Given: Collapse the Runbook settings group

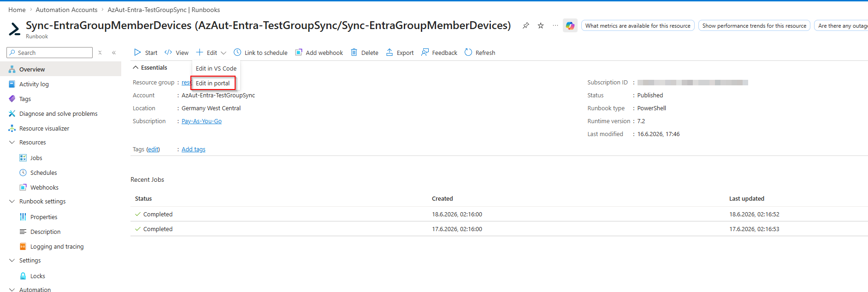Looking at the screenshot, I should 12,201.
